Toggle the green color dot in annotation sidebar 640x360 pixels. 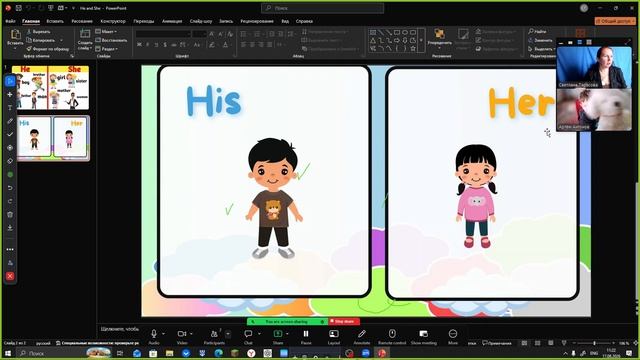[10, 174]
